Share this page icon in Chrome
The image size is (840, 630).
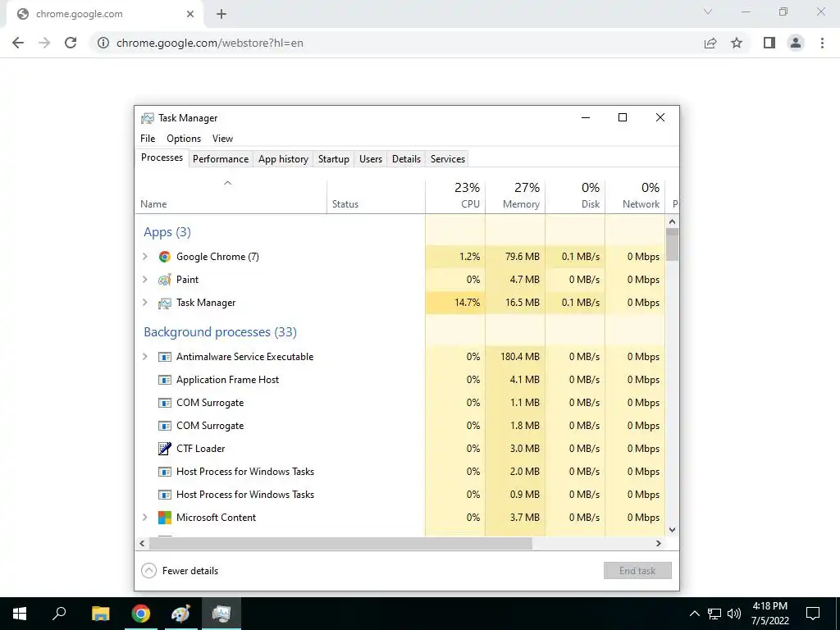point(710,43)
